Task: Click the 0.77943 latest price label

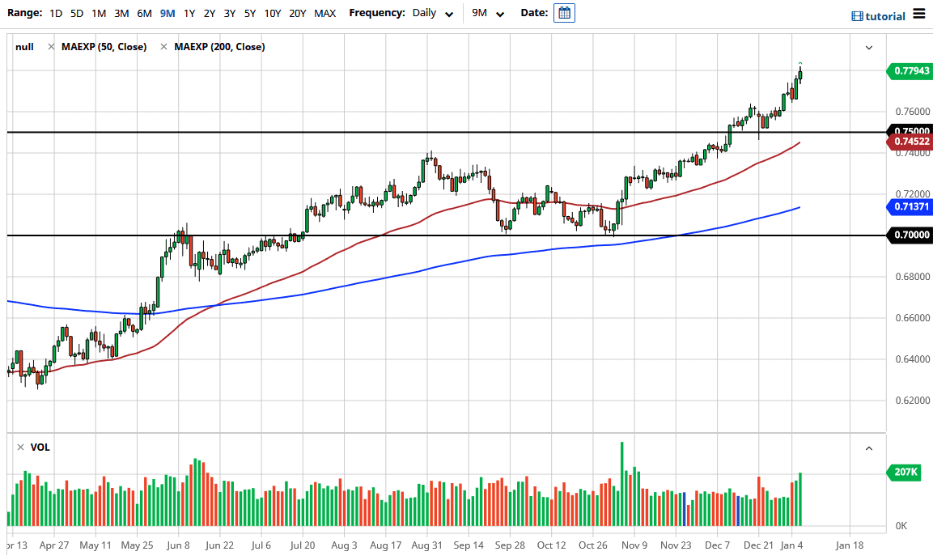Action: 910,71
